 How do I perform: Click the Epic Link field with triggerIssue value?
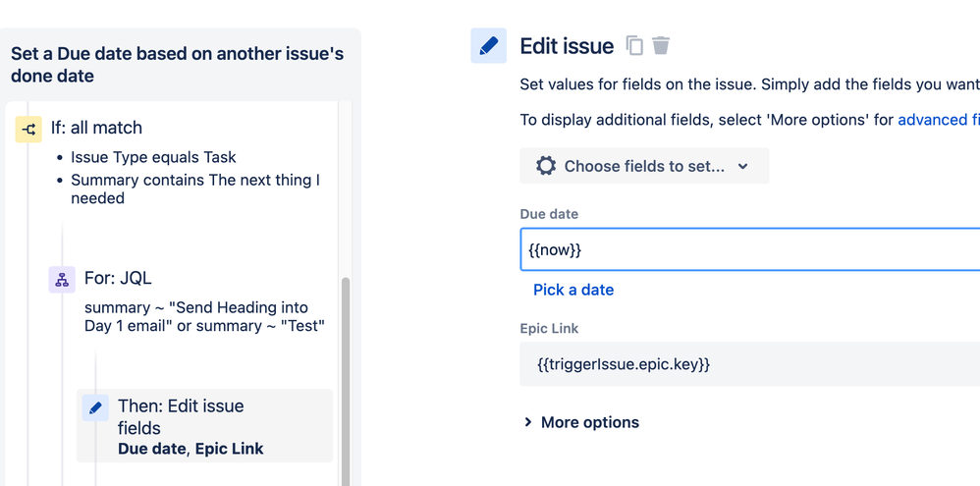pyautogui.click(x=746, y=364)
